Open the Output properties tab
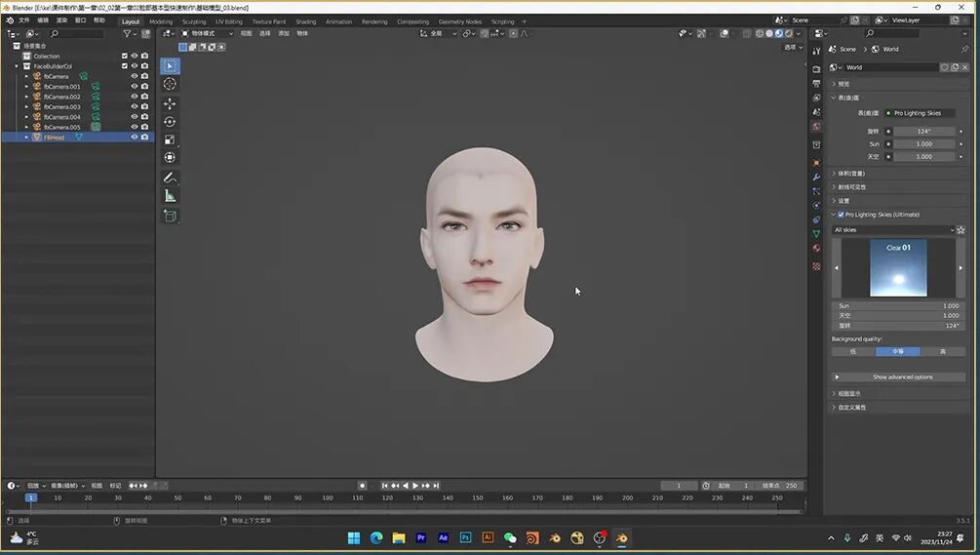The height and width of the screenshot is (555, 980). [x=816, y=83]
